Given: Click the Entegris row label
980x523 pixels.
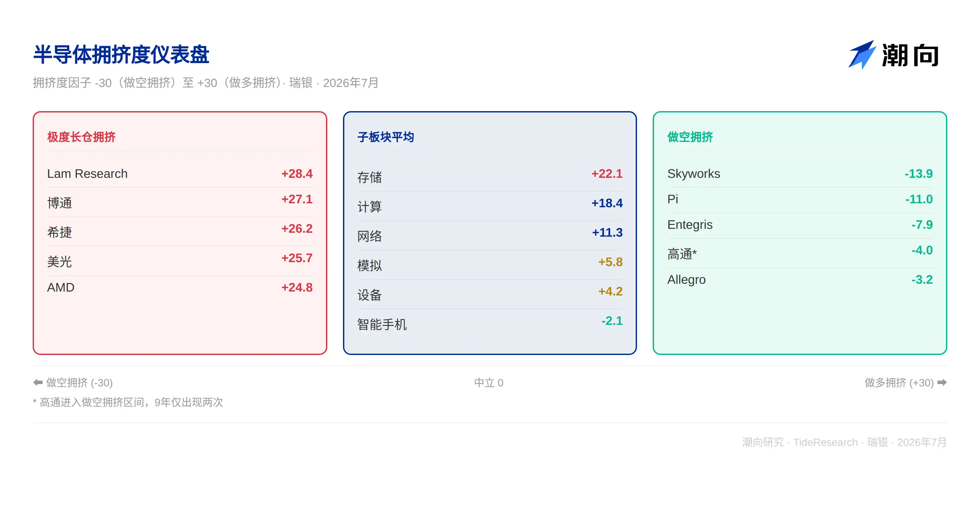Looking at the screenshot, I should tap(690, 225).
